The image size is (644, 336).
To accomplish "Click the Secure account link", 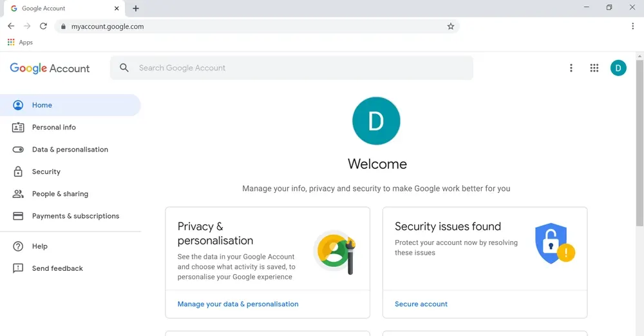I will [421, 304].
